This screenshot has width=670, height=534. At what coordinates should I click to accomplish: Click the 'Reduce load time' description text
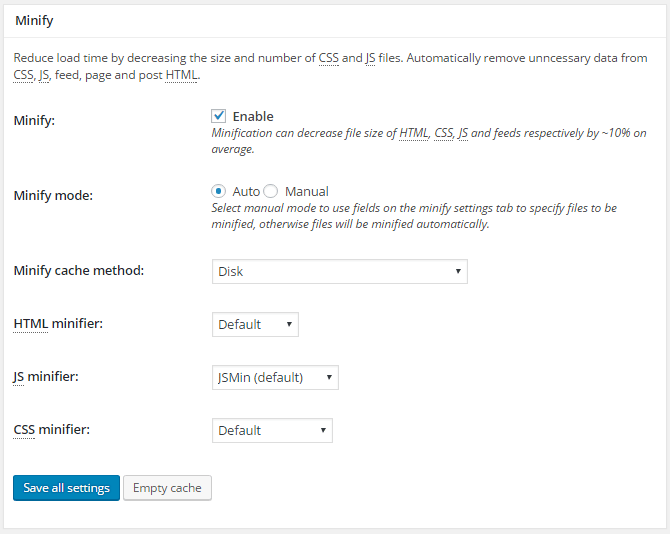point(330,66)
